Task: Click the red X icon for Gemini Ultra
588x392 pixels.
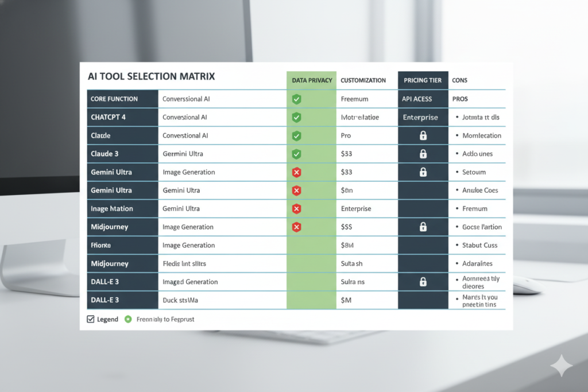Action: 296,172
